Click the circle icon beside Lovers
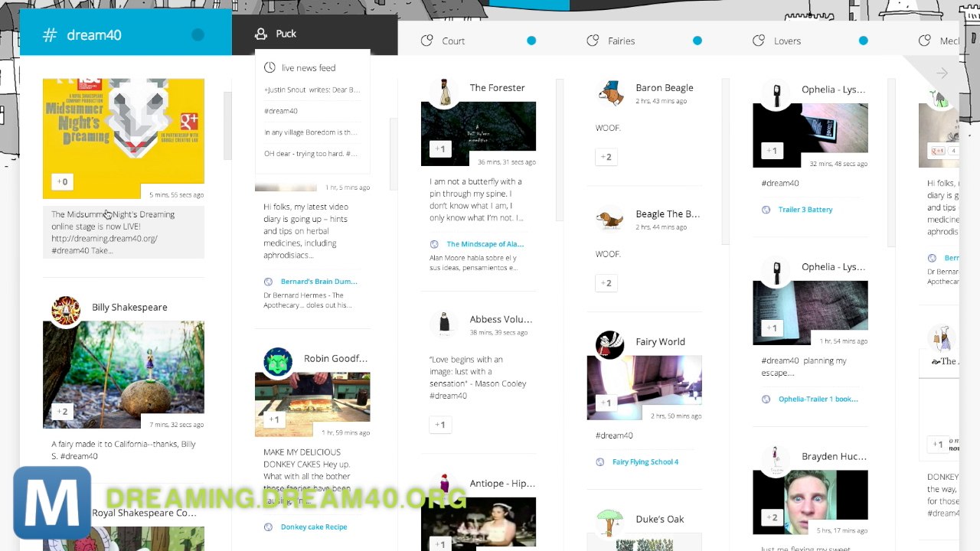 pyautogui.click(x=759, y=41)
